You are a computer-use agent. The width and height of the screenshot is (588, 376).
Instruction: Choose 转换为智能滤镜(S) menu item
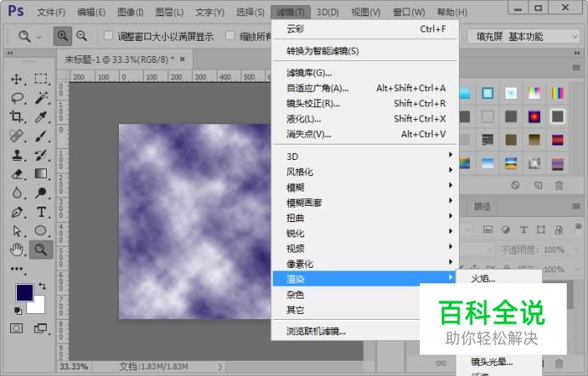[x=365, y=51]
